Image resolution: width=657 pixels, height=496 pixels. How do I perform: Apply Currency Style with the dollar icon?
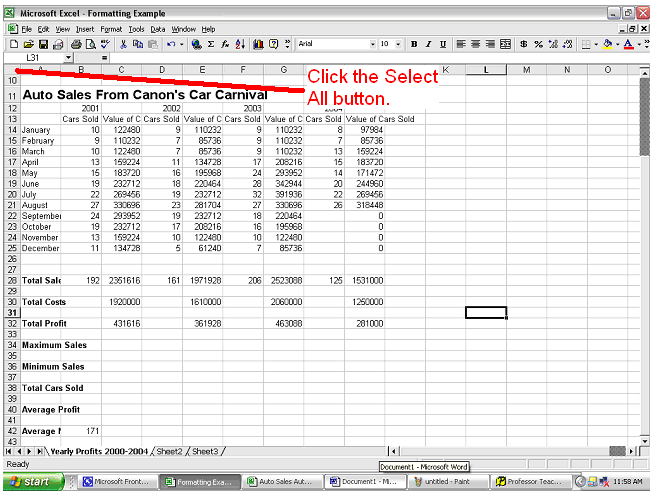[x=523, y=45]
